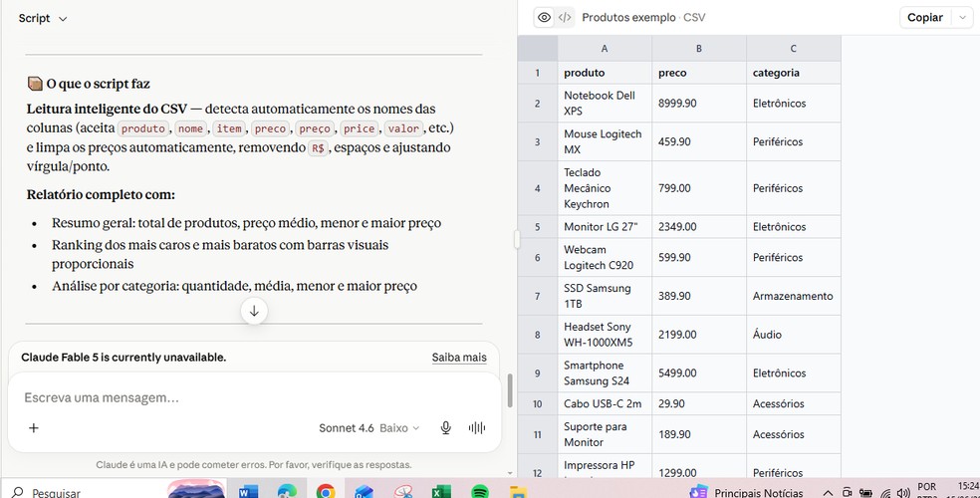Click the microphone dictation icon
The width and height of the screenshot is (980, 498).
tap(445, 428)
